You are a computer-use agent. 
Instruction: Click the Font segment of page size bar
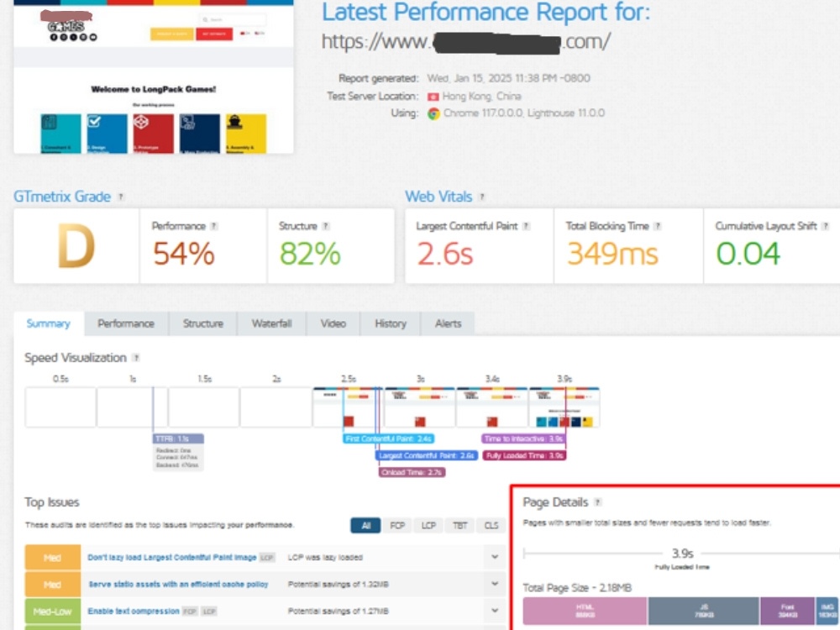tap(788, 612)
